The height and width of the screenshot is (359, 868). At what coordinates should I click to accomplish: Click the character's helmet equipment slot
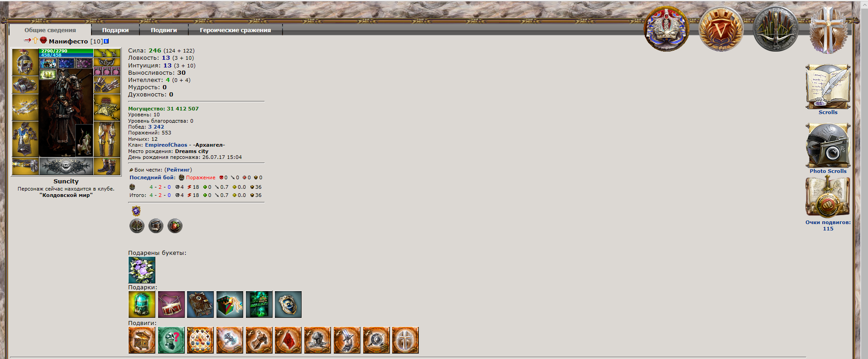[x=25, y=62]
